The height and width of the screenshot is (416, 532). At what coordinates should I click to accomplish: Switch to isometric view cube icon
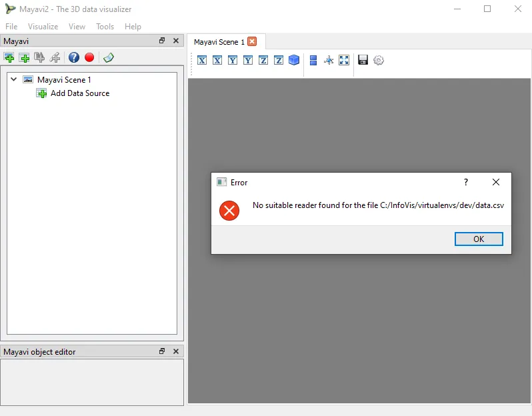pos(294,60)
